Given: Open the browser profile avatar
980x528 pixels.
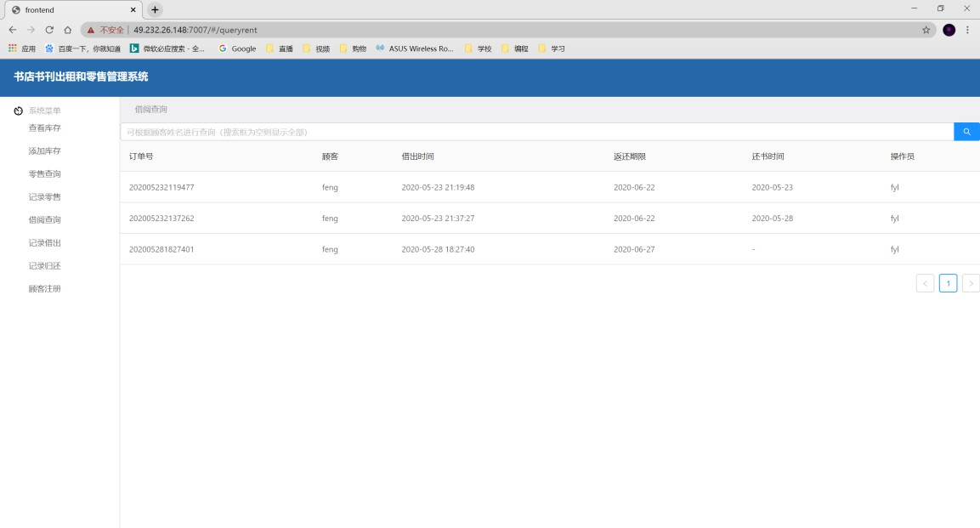Looking at the screenshot, I should [949, 30].
